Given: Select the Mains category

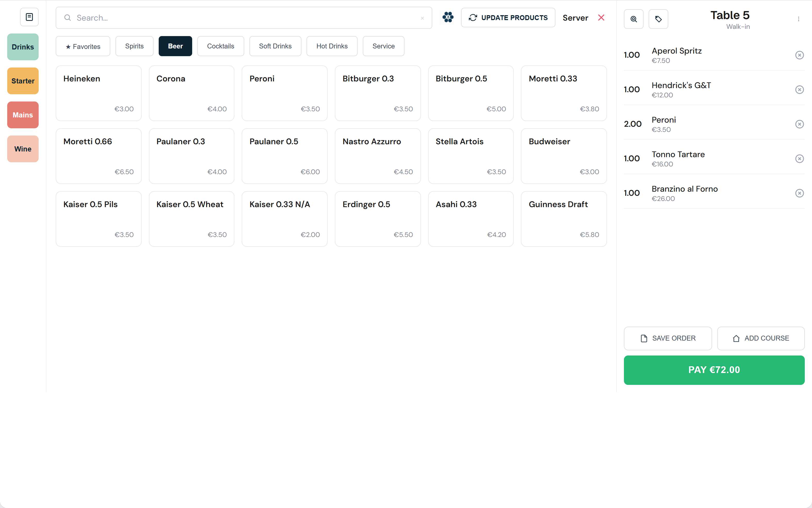Looking at the screenshot, I should pyautogui.click(x=23, y=115).
